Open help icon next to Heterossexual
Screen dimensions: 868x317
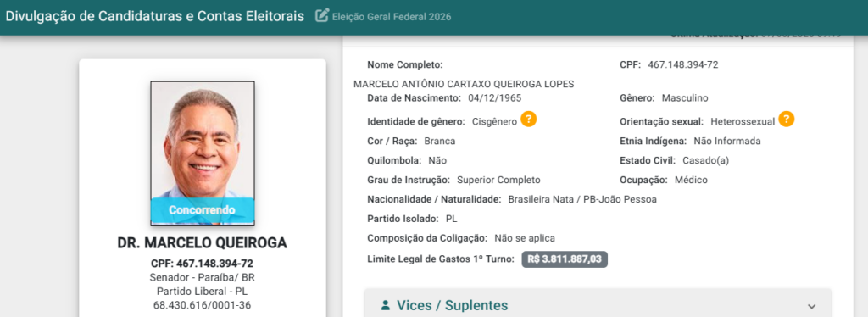[x=787, y=120]
